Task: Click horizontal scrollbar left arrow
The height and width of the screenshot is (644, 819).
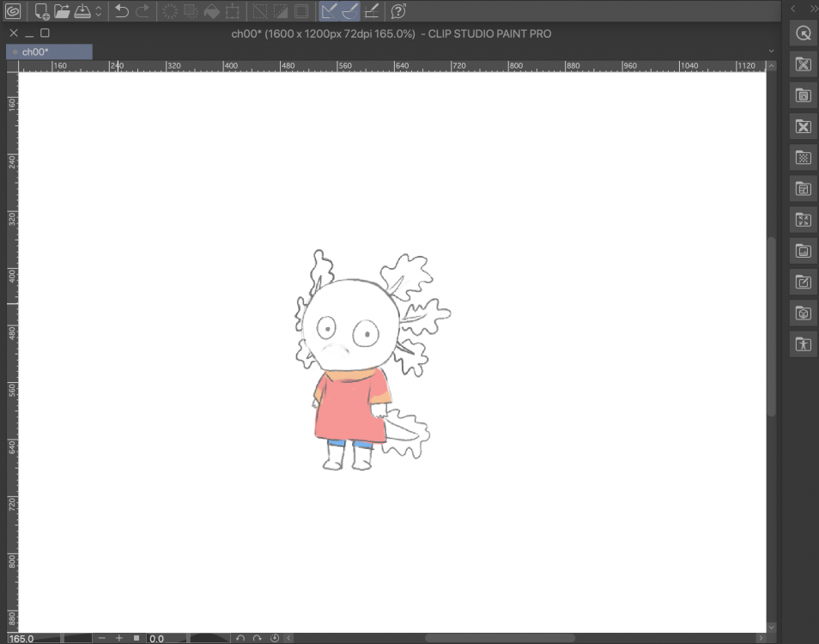Action: 288,638
